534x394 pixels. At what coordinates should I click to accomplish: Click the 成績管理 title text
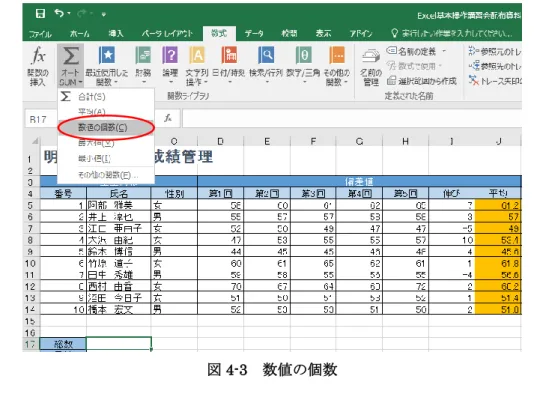click(x=184, y=157)
